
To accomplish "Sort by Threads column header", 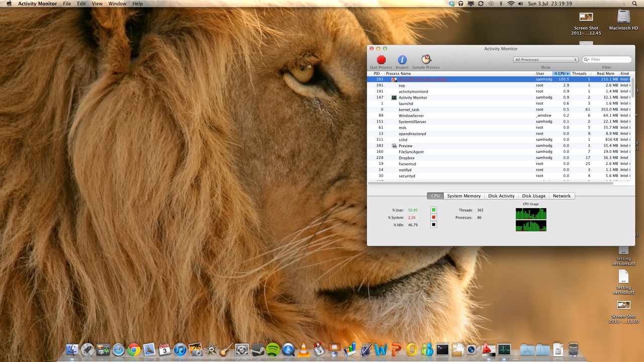I will pos(581,73).
